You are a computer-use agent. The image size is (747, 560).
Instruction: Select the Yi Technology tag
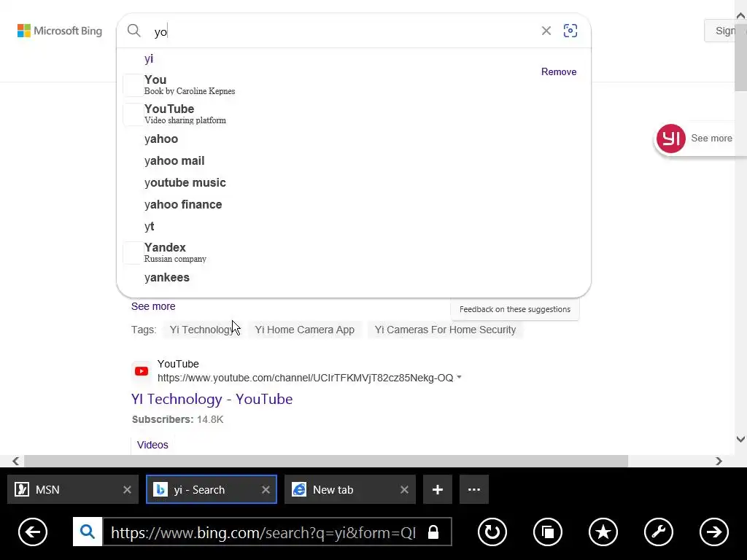202,330
